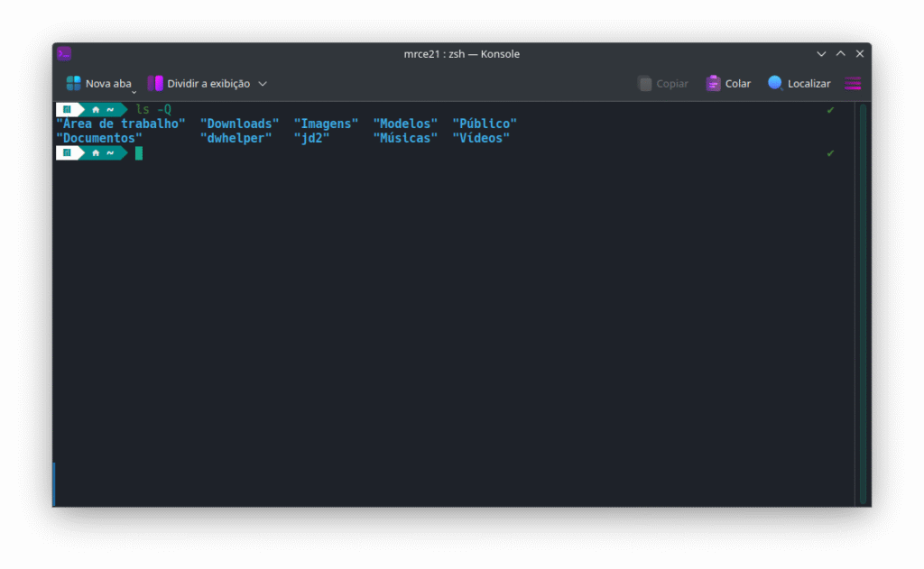Click the "Documentos" directory text

pyautogui.click(x=99, y=138)
